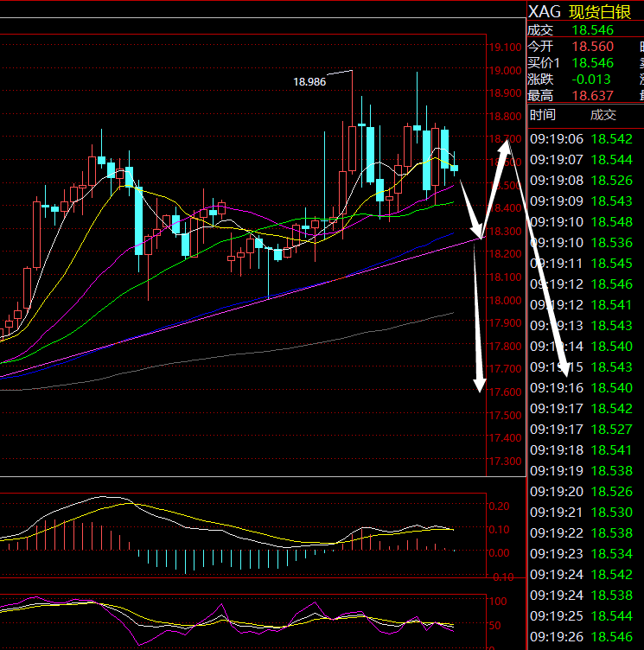The height and width of the screenshot is (650, 644).
Task: Select the tick row at 09:19:25
Action: 582,616
